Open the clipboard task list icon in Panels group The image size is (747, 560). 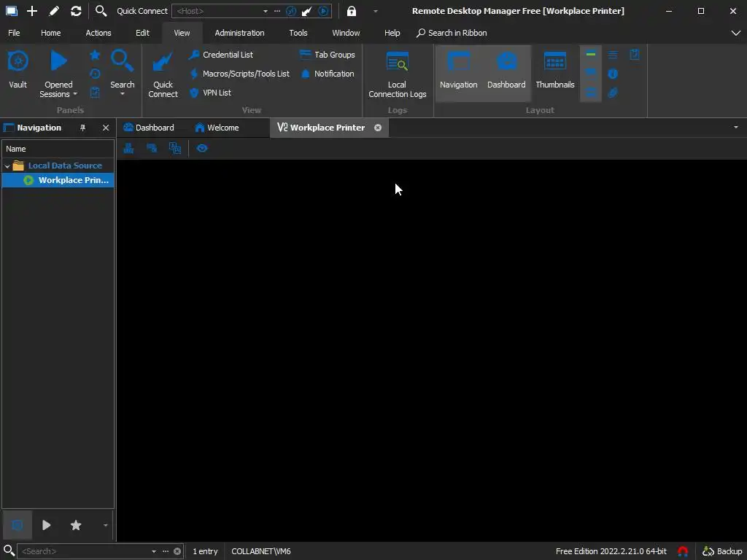95,93
